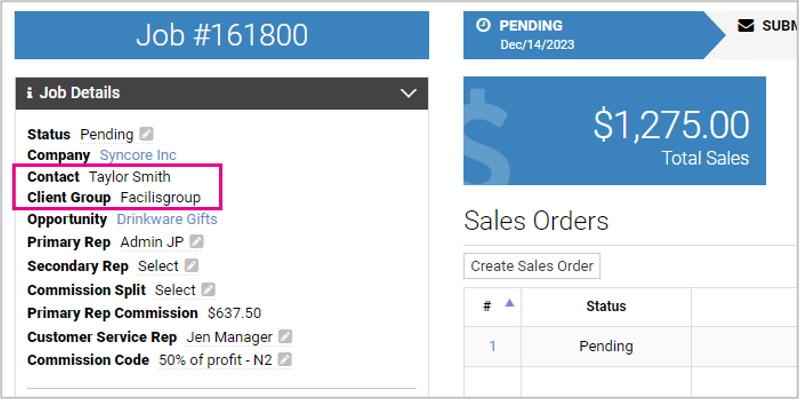
Task: Open the Syncore Inc company link
Action: (x=138, y=156)
